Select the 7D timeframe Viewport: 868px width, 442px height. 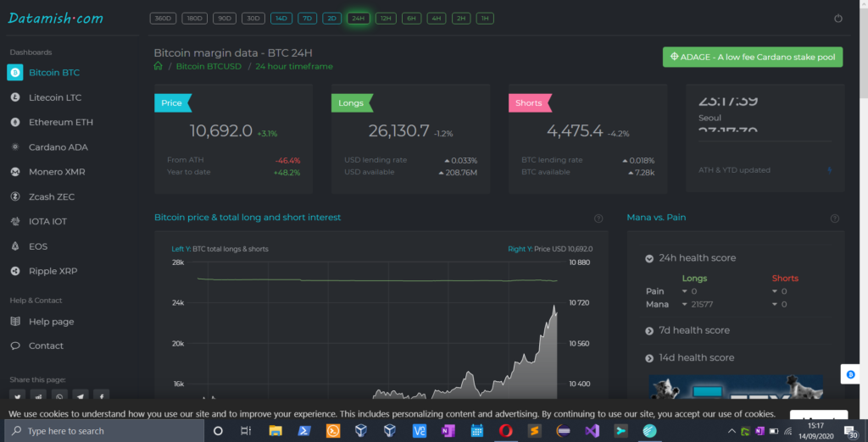[x=307, y=19]
